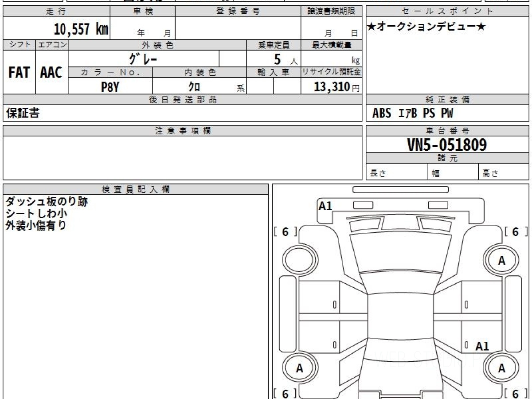Viewport: 532px width, 399px height.
Task: Select the front wheel marked A
Action: click(x=502, y=261)
